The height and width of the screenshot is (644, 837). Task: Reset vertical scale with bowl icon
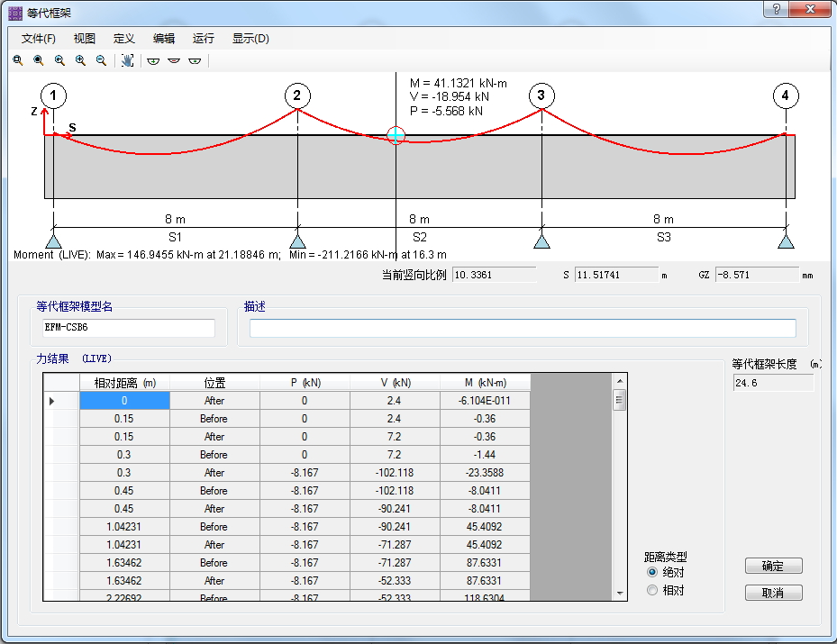pyautogui.click(x=195, y=61)
